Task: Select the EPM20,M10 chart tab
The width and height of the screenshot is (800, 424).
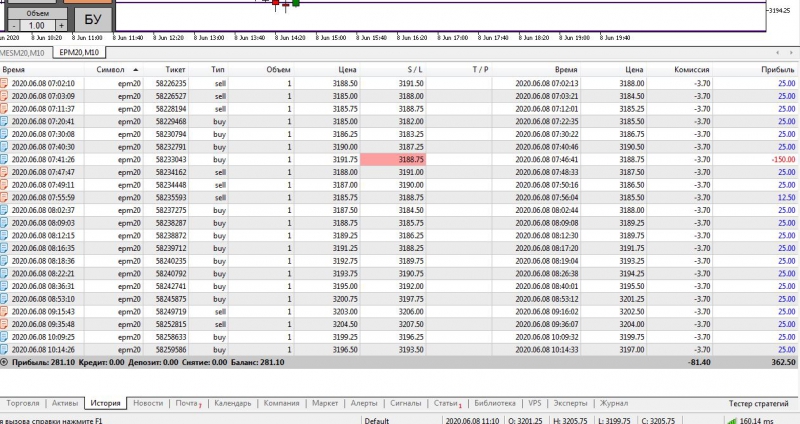Action: 80,53
